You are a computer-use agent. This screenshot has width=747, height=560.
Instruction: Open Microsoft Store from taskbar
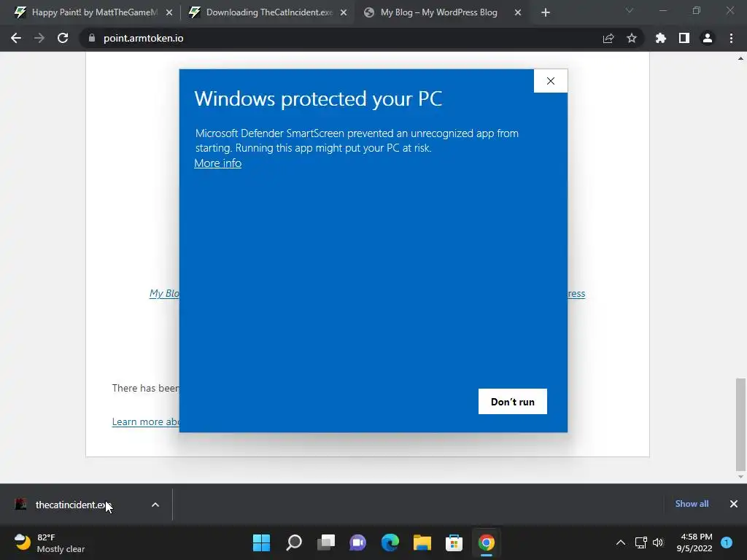454,542
